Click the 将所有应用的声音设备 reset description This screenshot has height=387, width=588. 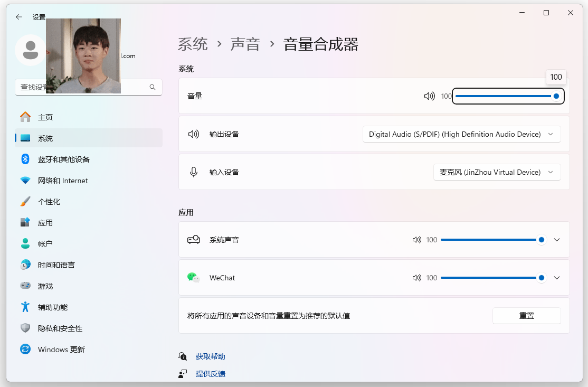tap(269, 316)
